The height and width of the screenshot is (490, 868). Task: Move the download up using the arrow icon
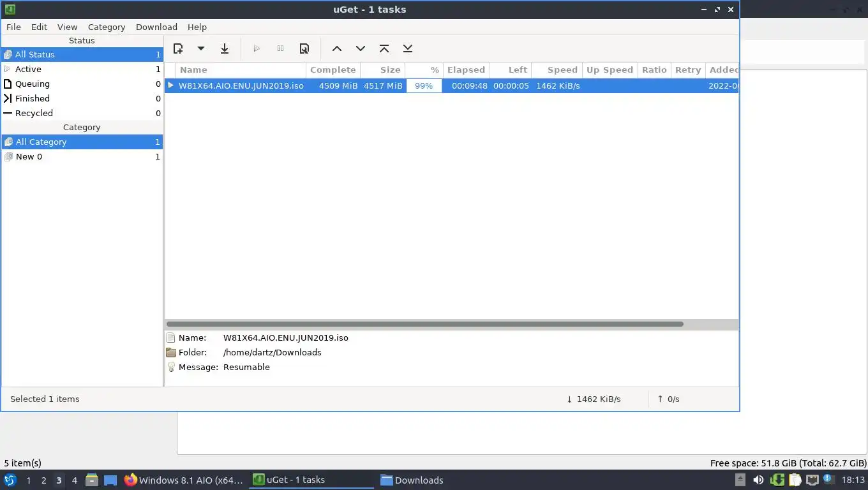pos(337,48)
